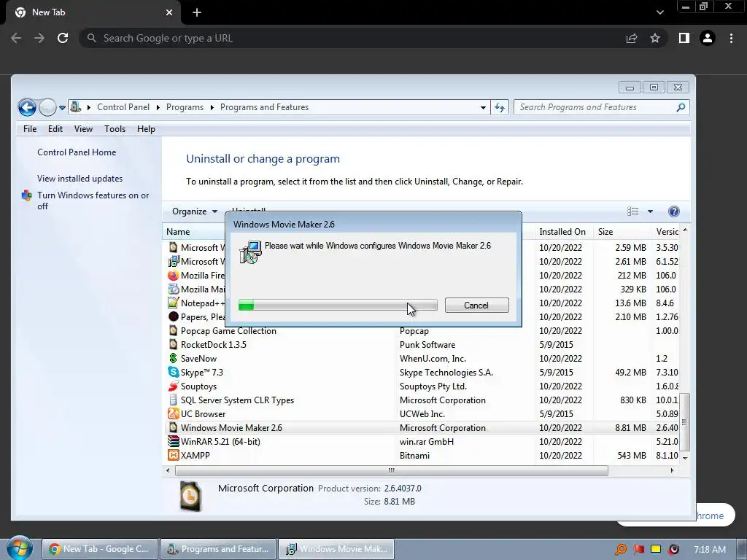
Task: Open Control Panel Home link
Action: pyautogui.click(x=77, y=152)
